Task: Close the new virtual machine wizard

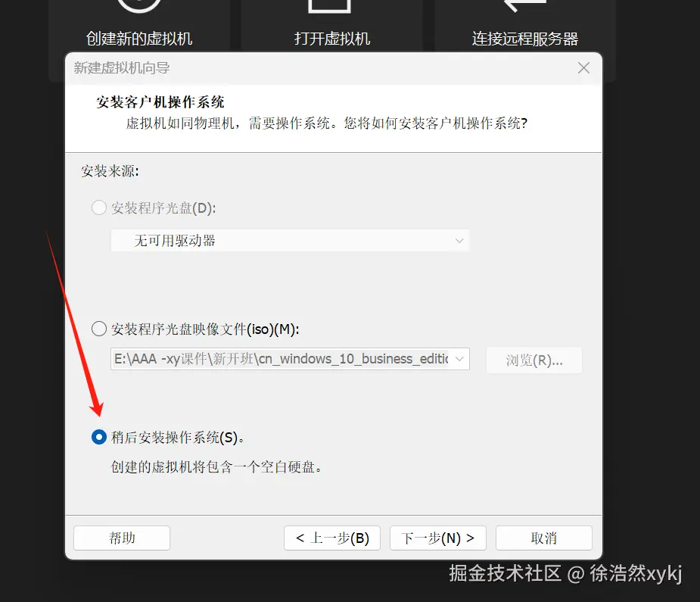Action: click(x=583, y=68)
